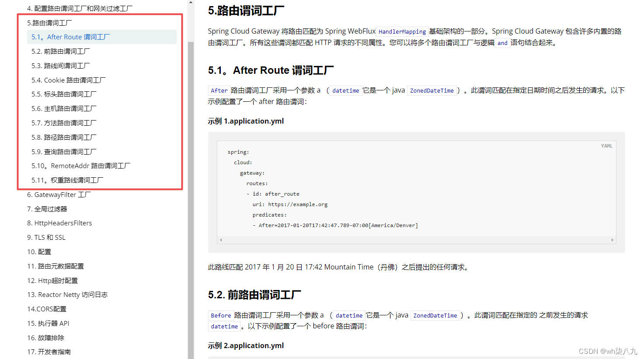
Task: Go to sidebar entry 5.2. 前路由谓词工厂
Action: pyautogui.click(x=60, y=52)
